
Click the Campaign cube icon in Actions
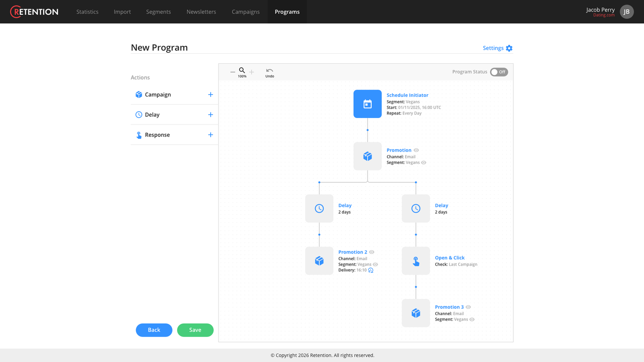point(139,95)
